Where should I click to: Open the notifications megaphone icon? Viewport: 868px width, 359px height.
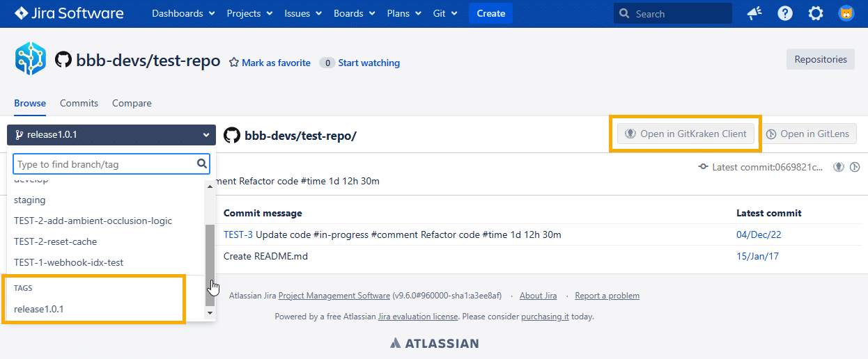coord(754,13)
